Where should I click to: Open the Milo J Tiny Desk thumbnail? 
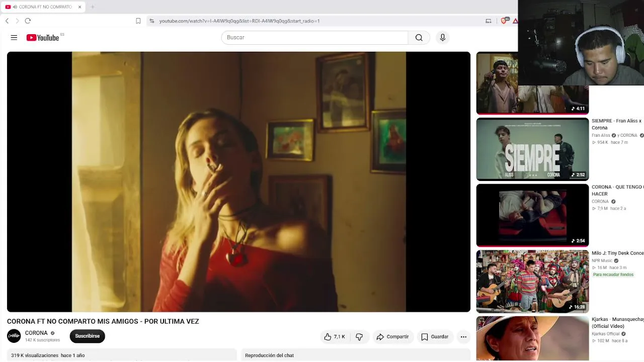(532, 282)
